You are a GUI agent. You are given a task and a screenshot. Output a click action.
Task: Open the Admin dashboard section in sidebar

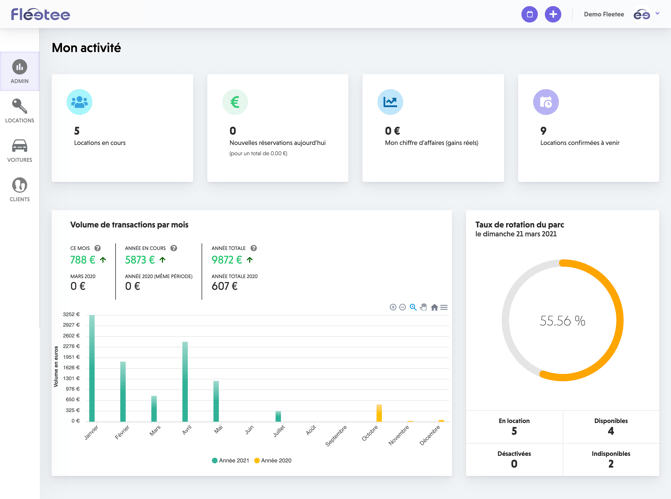(x=20, y=71)
